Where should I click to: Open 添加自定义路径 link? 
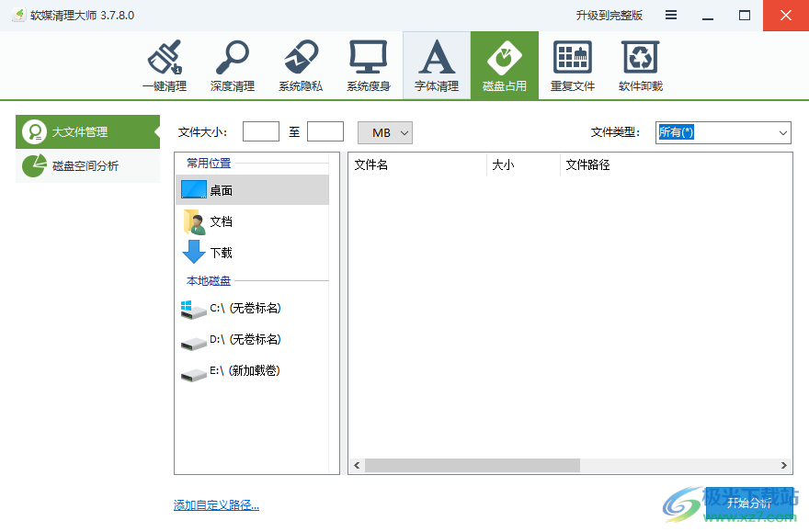[215, 505]
